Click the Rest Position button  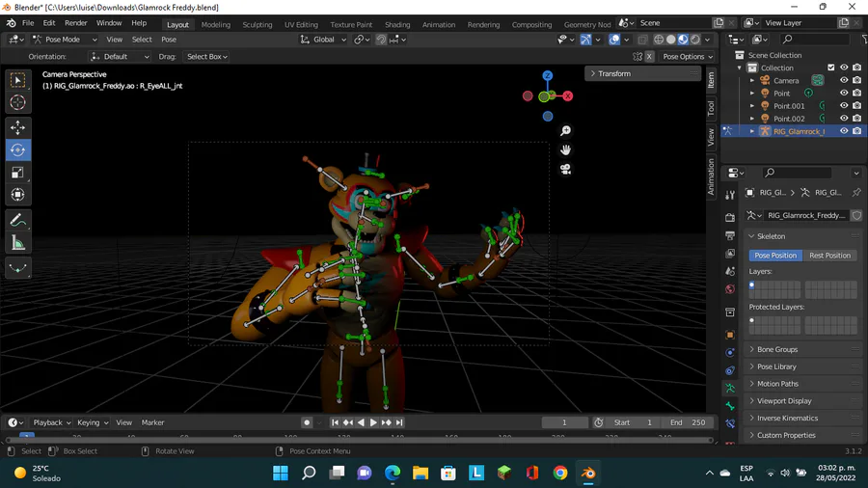click(829, 255)
